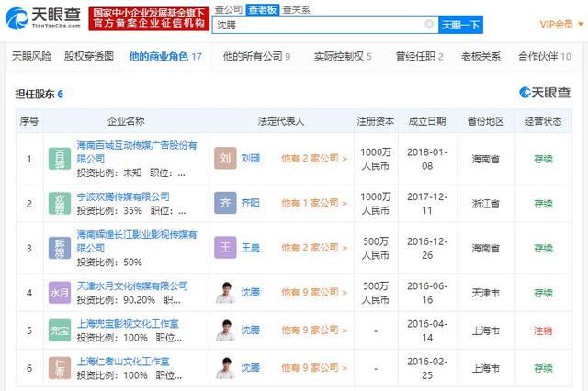The image size is (588, 391).
Task: Open 曾经任职 2 tab
Action: point(420,57)
